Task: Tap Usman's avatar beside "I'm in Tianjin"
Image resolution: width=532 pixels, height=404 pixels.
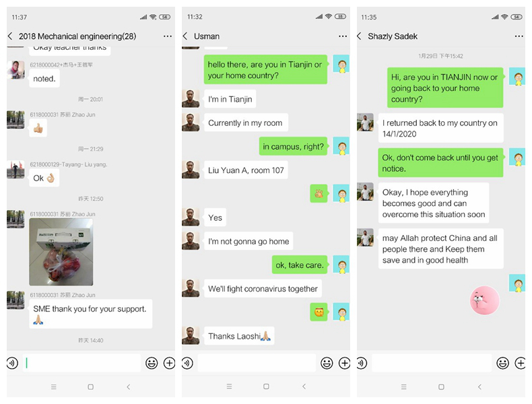Action: point(191,99)
